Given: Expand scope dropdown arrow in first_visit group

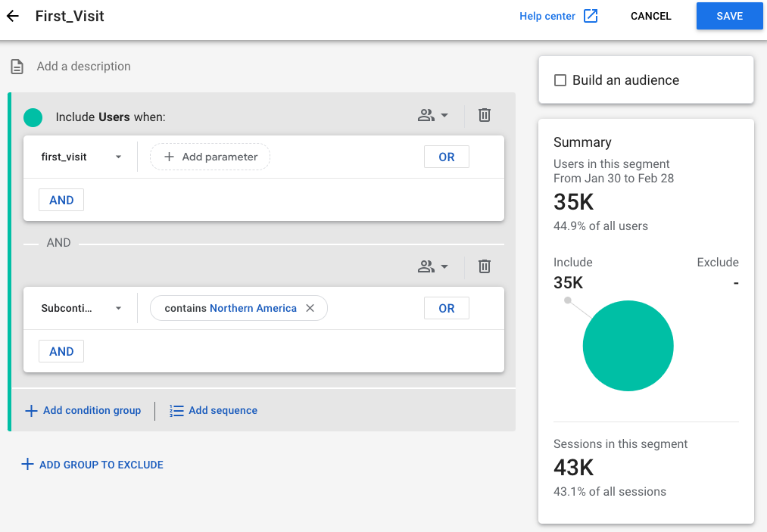Looking at the screenshot, I should point(444,115).
